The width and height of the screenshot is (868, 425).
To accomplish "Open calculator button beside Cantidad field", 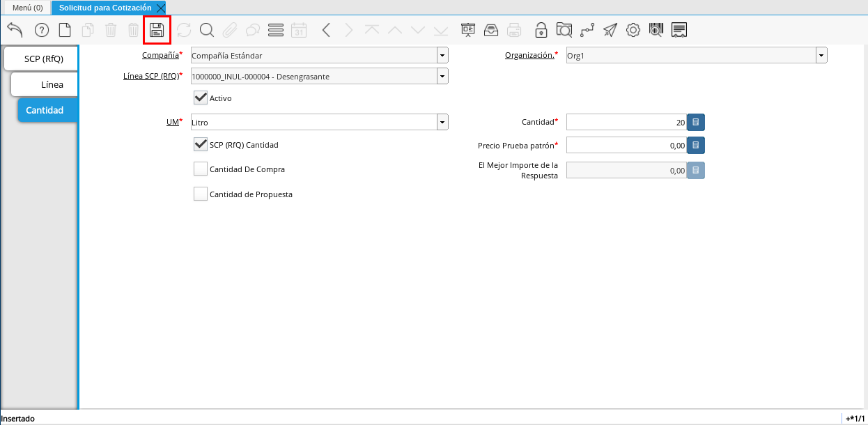I will point(696,123).
